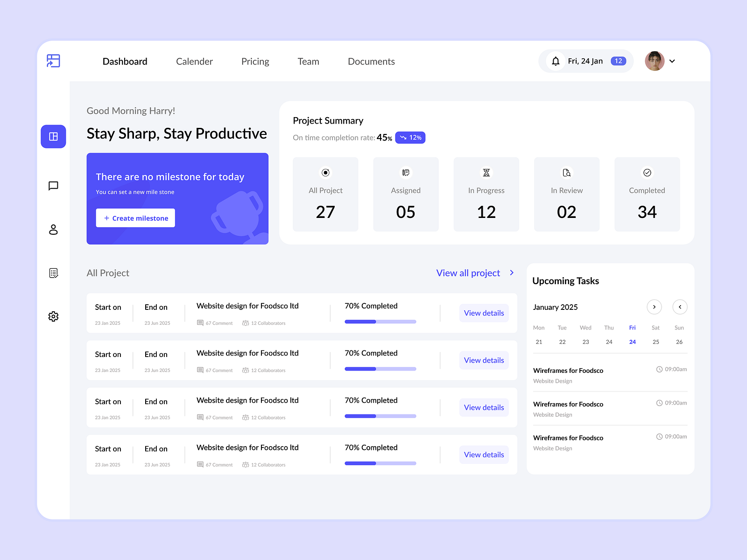This screenshot has height=560, width=747.
Task: Click collaborators icon on second project row
Action: coord(246,370)
